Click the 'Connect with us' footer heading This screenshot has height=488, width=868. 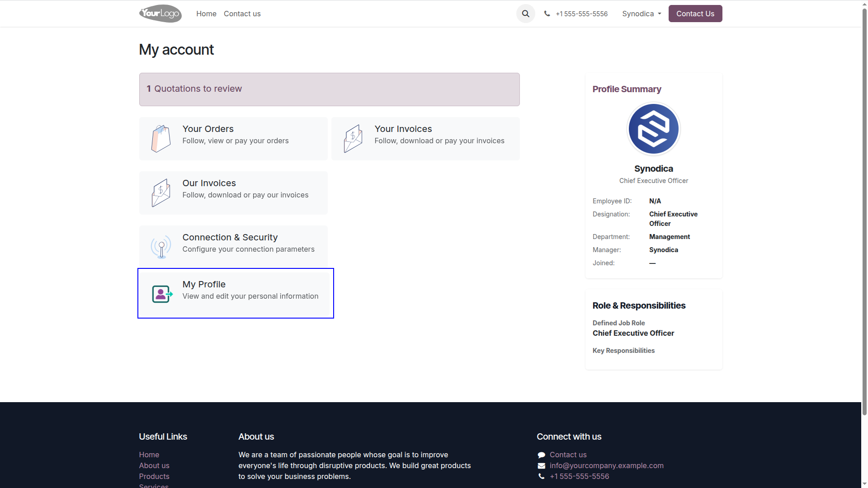[569, 436]
